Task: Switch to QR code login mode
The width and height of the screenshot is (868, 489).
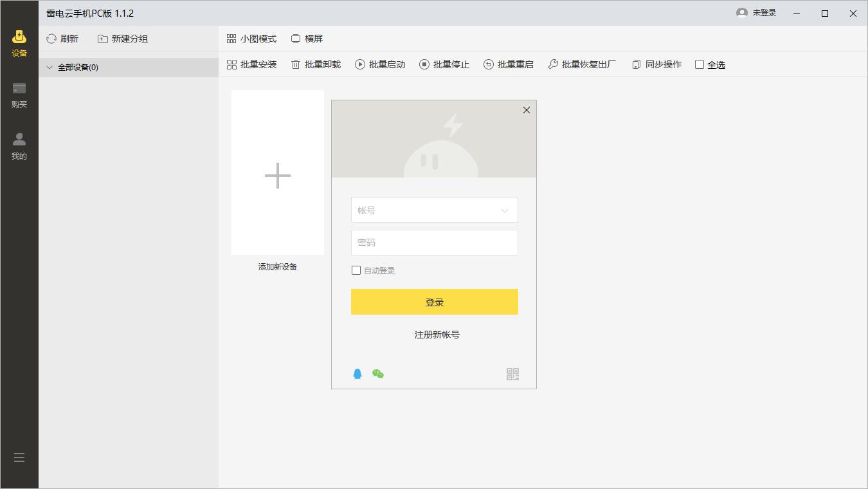Action: coord(512,373)
